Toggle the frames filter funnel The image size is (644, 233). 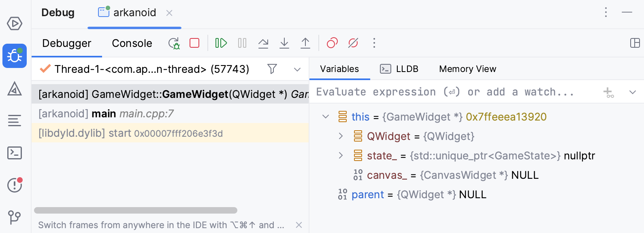pyautogui.click(x=272, y=69)
